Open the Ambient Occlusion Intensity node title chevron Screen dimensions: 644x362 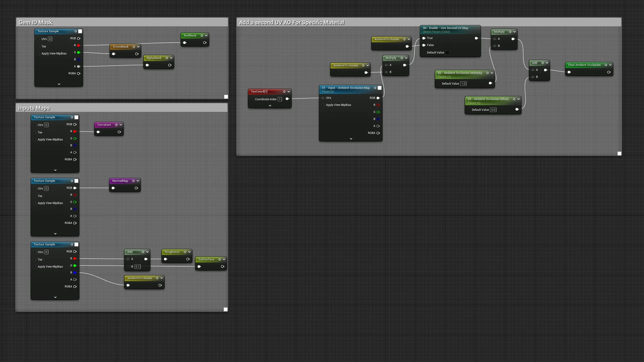click(x=492, y=73)
